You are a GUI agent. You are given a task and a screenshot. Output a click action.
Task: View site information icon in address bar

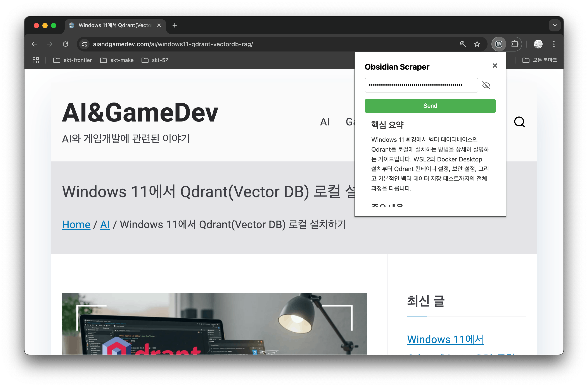point(84,44)
